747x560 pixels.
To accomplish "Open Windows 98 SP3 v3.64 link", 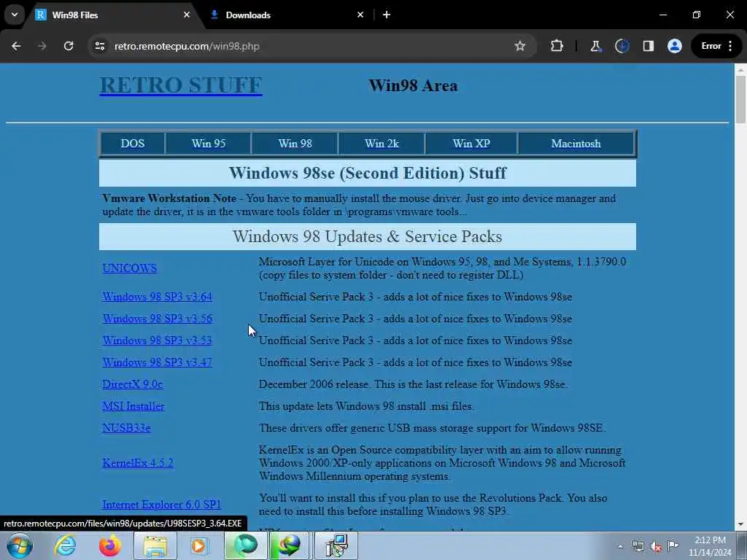I will point(158,297).
